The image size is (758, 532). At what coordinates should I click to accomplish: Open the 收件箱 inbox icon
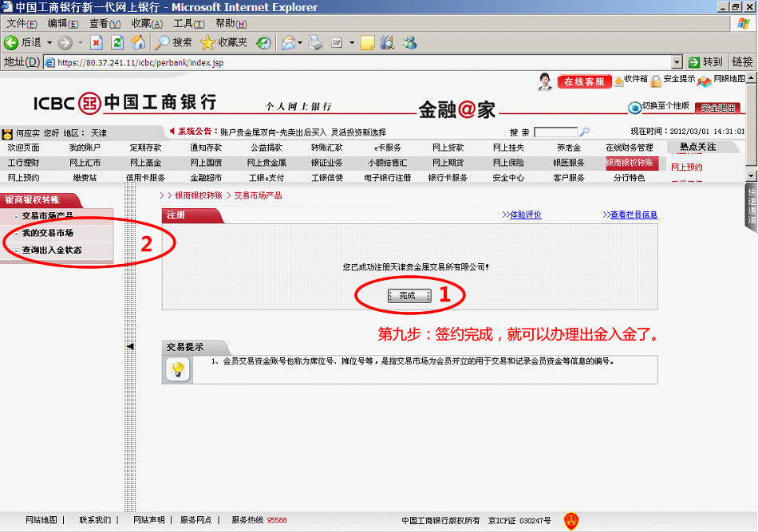[x=619, y=81]
